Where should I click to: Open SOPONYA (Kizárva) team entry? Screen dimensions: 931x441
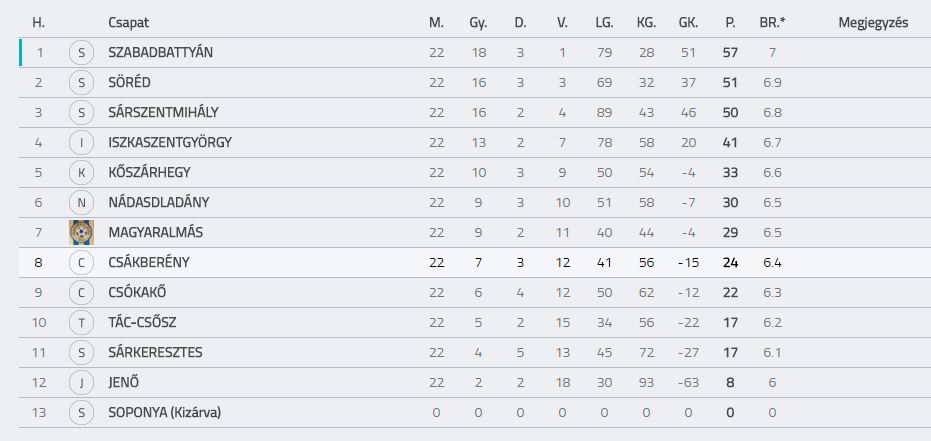point(164,413)
